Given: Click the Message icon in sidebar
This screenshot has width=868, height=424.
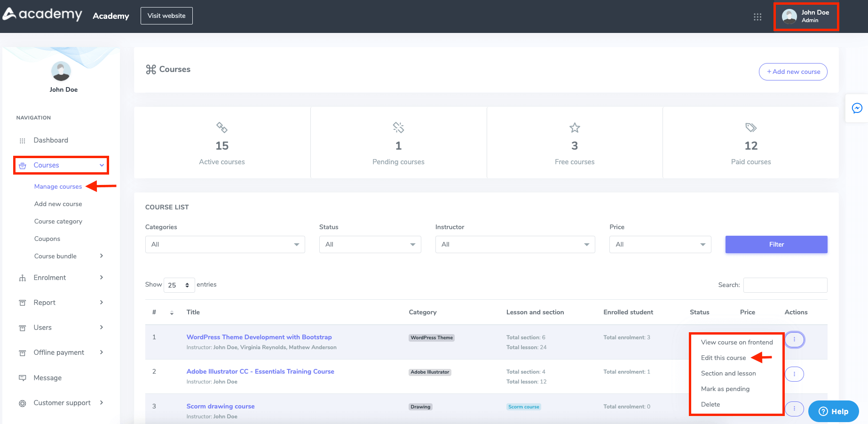Looking at the screenshot, I should [22, 378].
